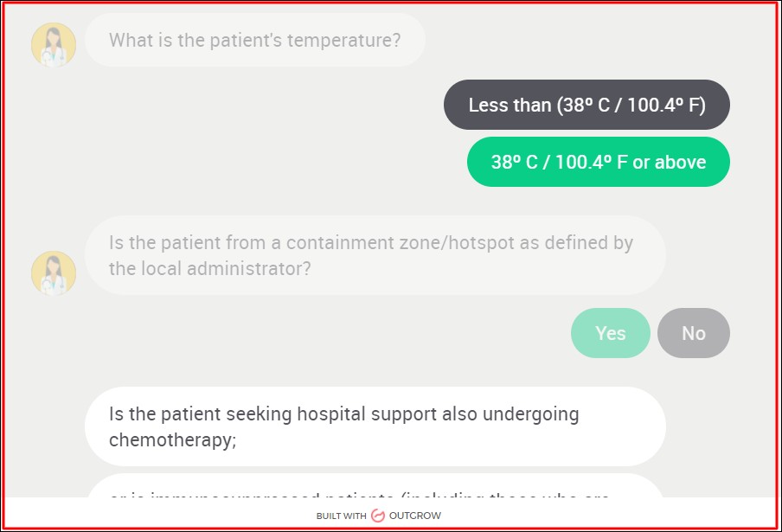Choose "38º C / 100.4º F or above"
This screenshot has height=532, width=782.
599,163
